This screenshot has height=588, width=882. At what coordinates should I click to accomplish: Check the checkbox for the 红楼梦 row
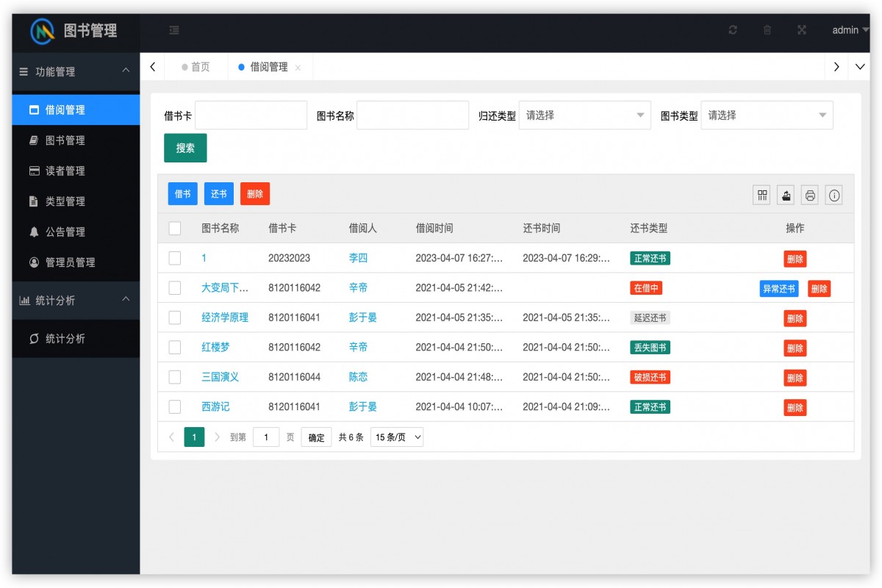pos(174,347)
